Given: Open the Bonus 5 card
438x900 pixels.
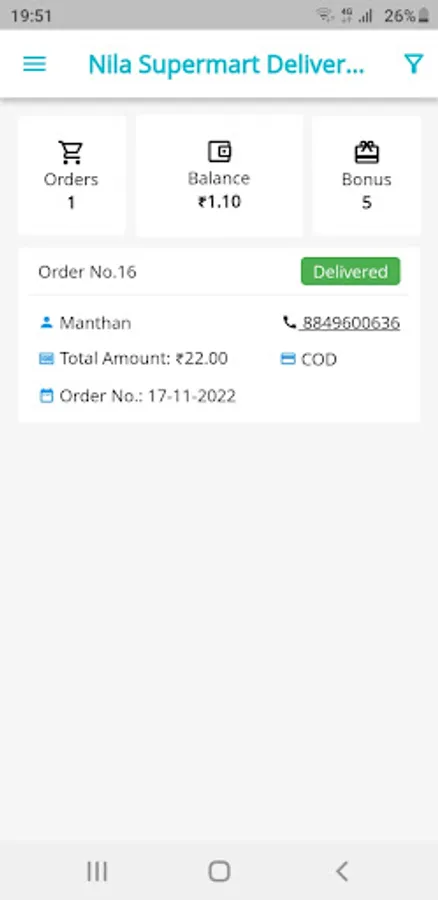Looking at the screenshot, I should 367,176.
